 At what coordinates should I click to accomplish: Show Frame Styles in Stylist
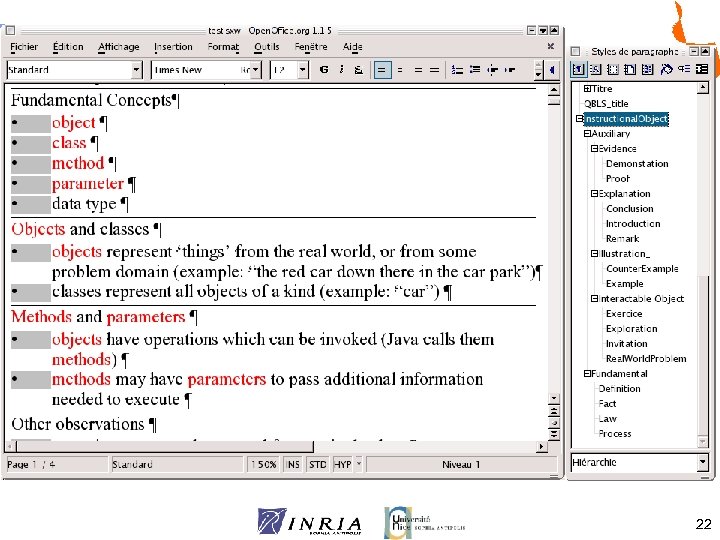[613, 69]
